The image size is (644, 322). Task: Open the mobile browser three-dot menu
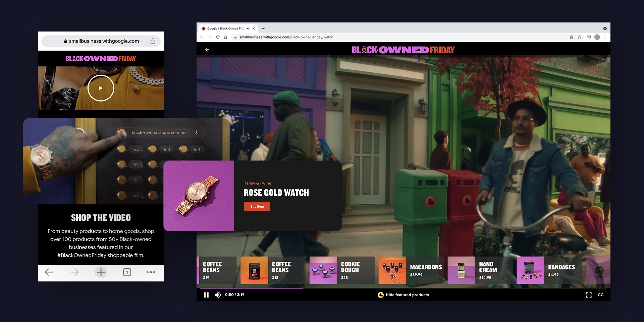pyautogui.click(x=151, y=272)
